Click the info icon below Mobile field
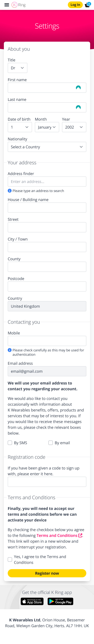This screenshot has height=644, width=94. (10, 350)
